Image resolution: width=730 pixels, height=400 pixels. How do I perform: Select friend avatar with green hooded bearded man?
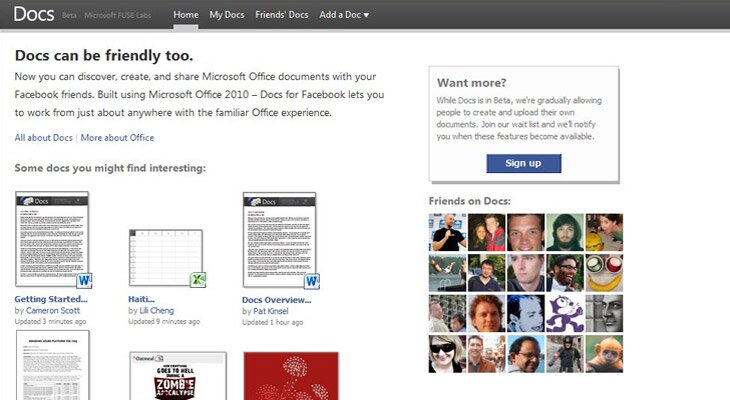tap(565, 232)
